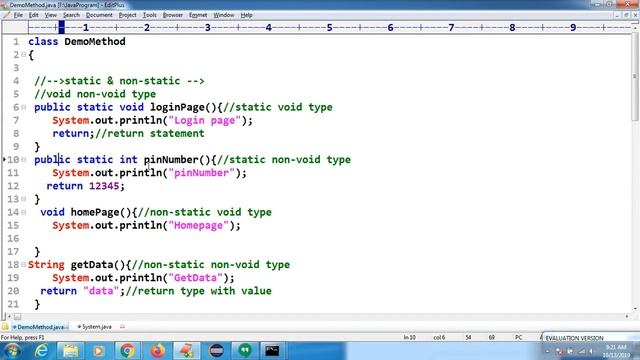Open the Document menu
640x360 pixels.
(x=99, y=15)
